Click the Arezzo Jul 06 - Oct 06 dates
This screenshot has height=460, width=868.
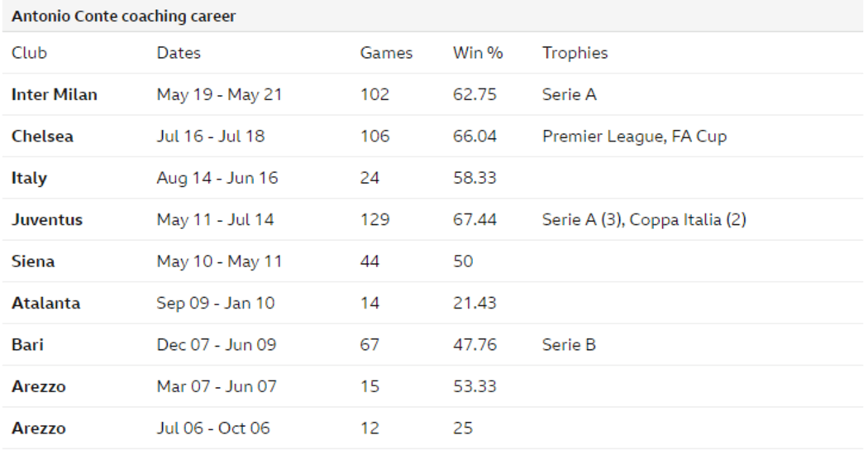click(x=213, y=429)
